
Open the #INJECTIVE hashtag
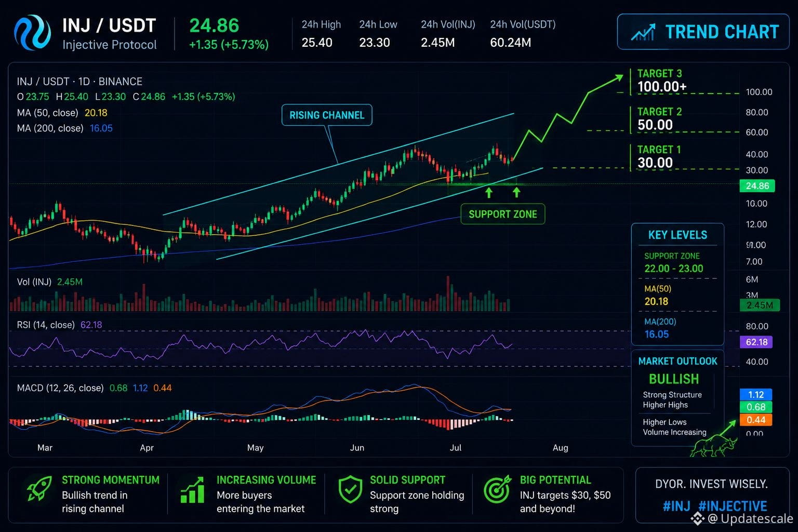pos(733,506)
